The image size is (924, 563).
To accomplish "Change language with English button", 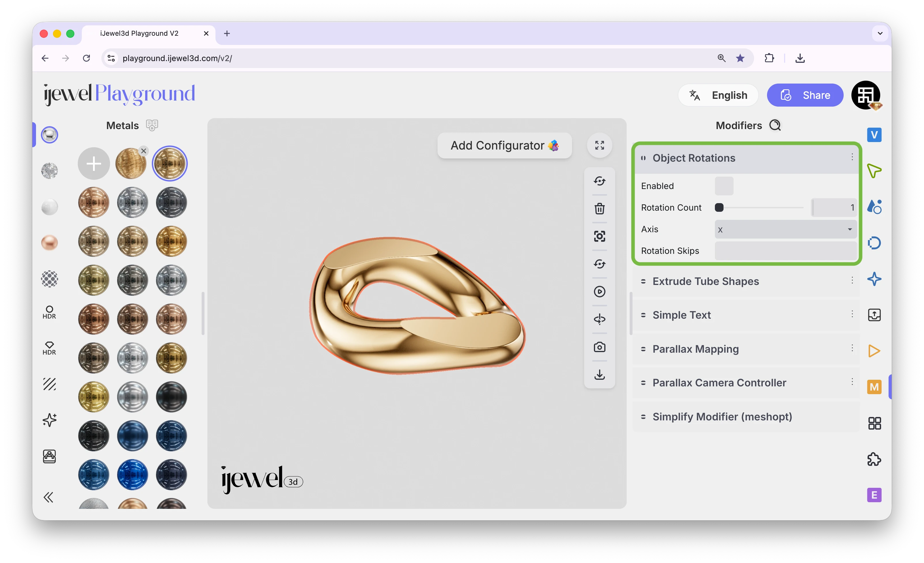I will (718, 95).
